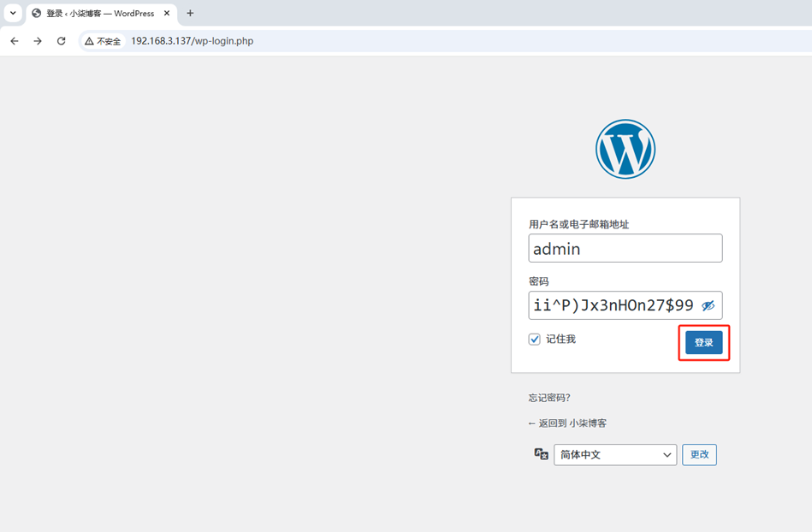Uncheck the 记住我 checkbox
This screenshot has height=532, width=812.
coord(535,339)
